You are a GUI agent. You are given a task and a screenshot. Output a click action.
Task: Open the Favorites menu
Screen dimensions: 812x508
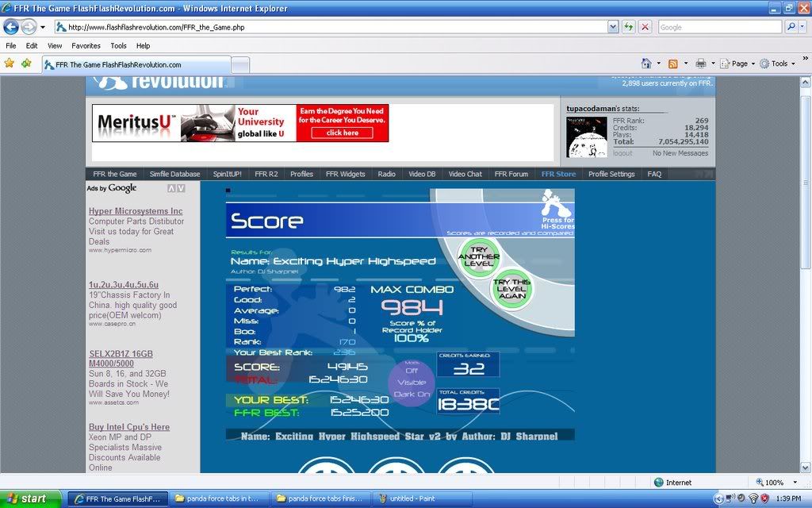[x=86, y=46]
